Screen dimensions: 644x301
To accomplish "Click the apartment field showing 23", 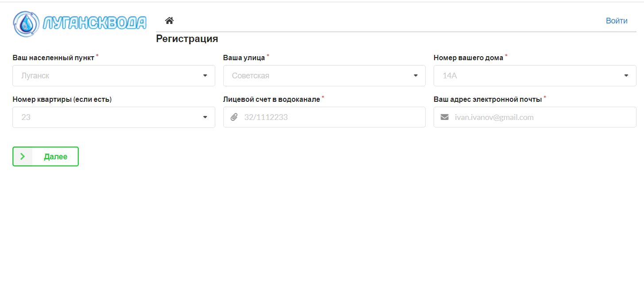I will click(106, 117).
